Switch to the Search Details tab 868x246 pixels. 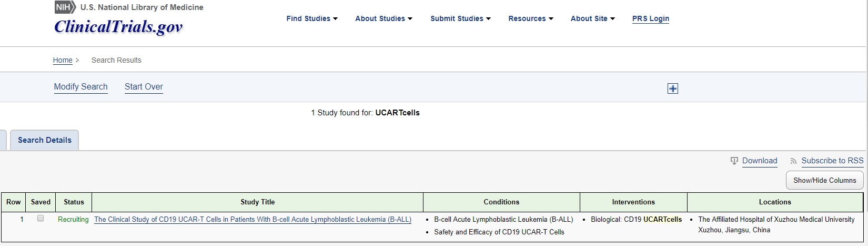tap(45, 140)
